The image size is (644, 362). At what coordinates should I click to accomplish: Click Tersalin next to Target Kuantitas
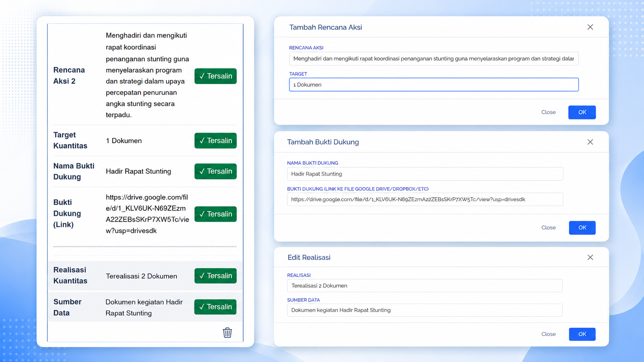(x=215, y=141)
